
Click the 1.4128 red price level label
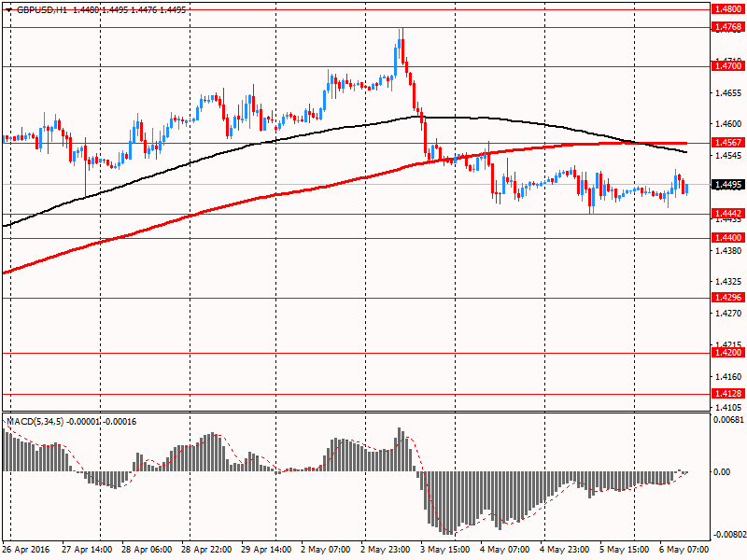(x=728, y=393)
